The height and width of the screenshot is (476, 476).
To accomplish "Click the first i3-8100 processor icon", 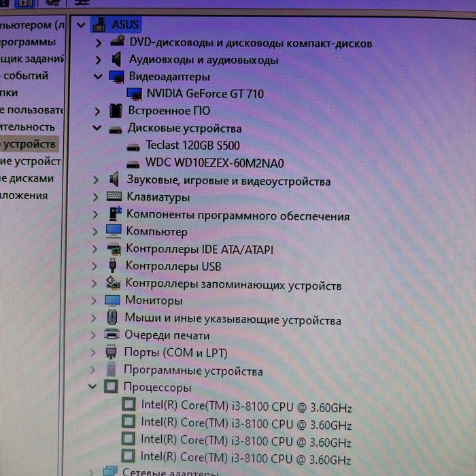I will [129, 404].
